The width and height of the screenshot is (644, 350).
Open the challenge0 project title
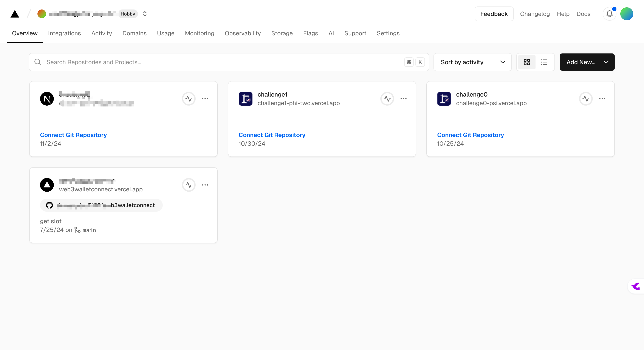pyautogui.click(x=472, y=94)
